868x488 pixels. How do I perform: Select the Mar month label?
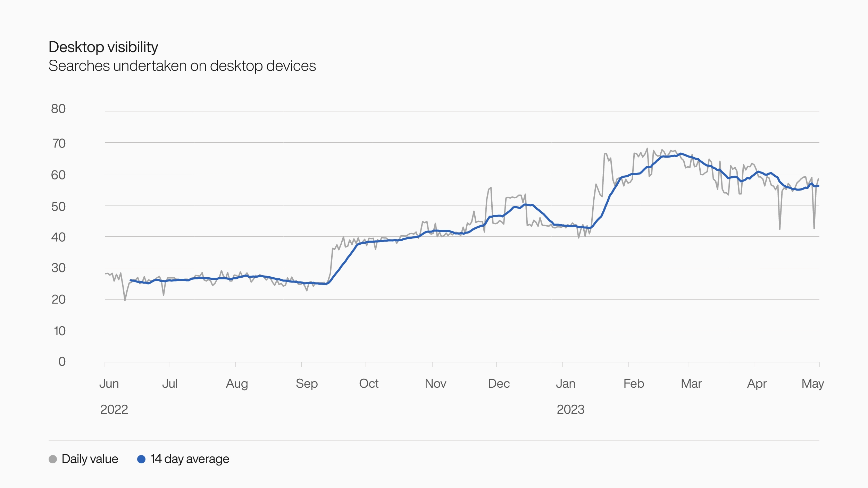[691, 384]
